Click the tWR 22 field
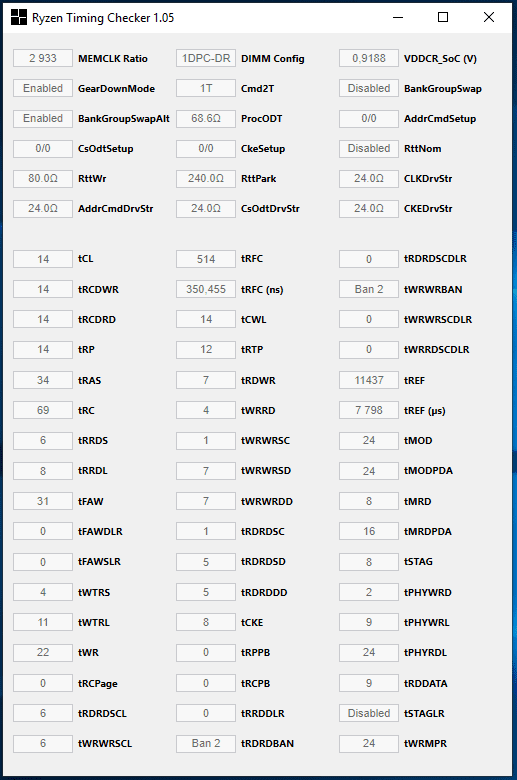Screen dimensions: 517x780 [x=43, y=652]
